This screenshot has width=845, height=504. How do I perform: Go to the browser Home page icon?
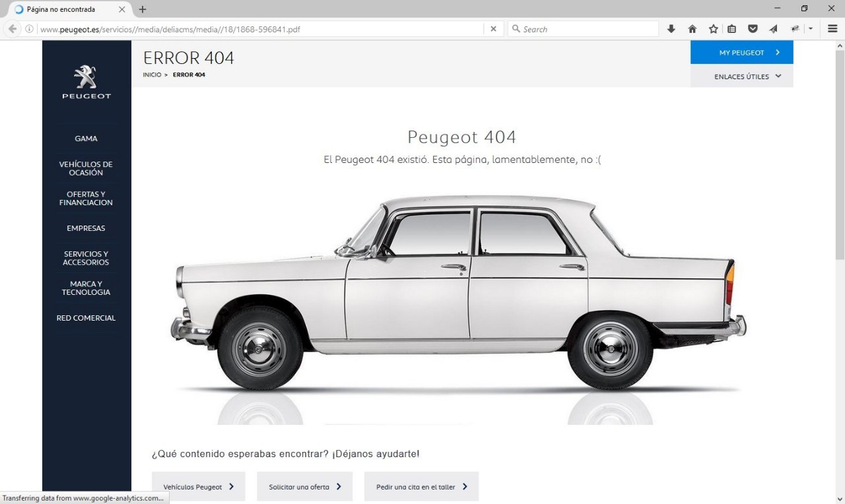pyautogui.click(x=693, y=29)
